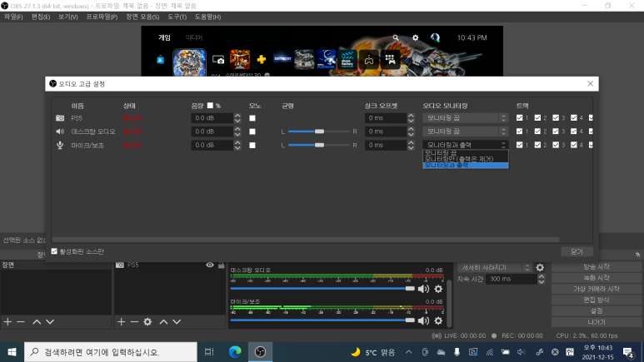The image size is (644, 362).
Task: Open transition properties gear icon
Action: point(540,268)
